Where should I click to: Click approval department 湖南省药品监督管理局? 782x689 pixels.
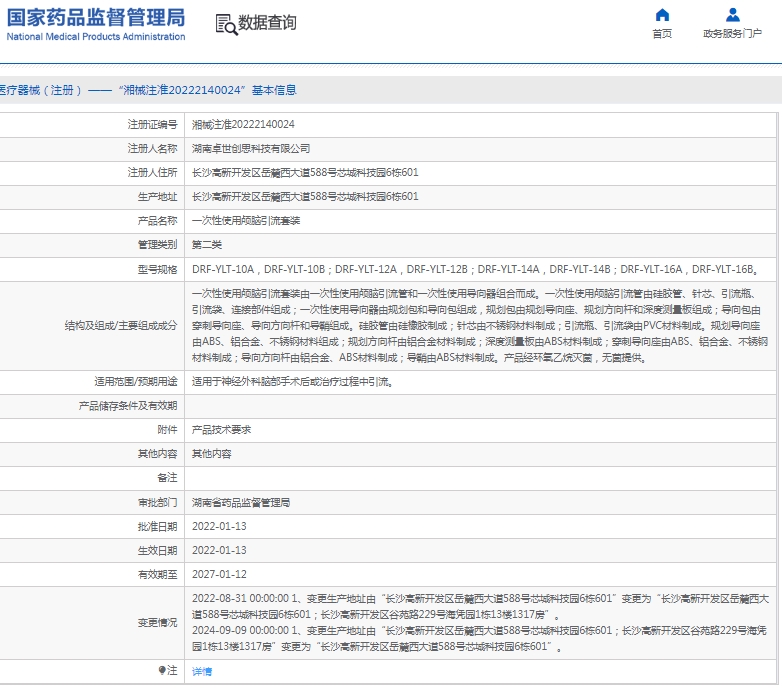(241, 503)
